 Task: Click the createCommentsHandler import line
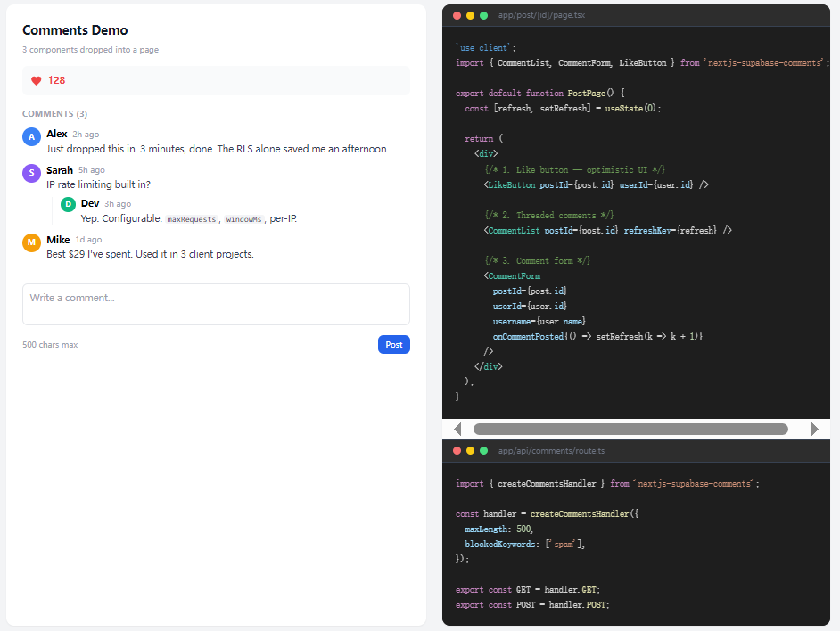pos(607,484)
